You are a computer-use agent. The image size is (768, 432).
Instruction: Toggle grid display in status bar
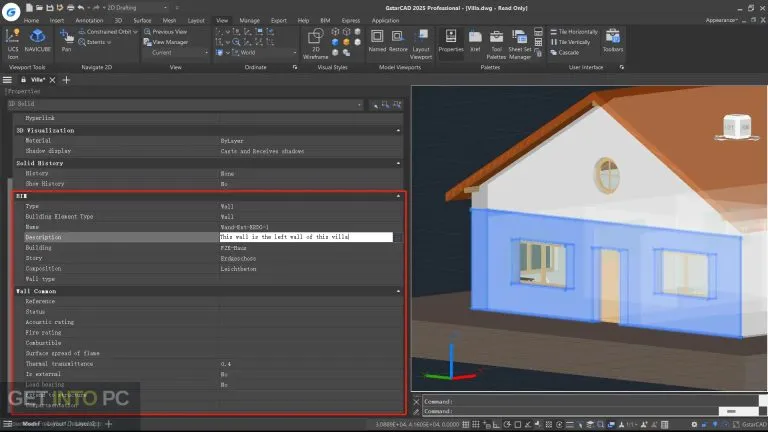point(466,425)
